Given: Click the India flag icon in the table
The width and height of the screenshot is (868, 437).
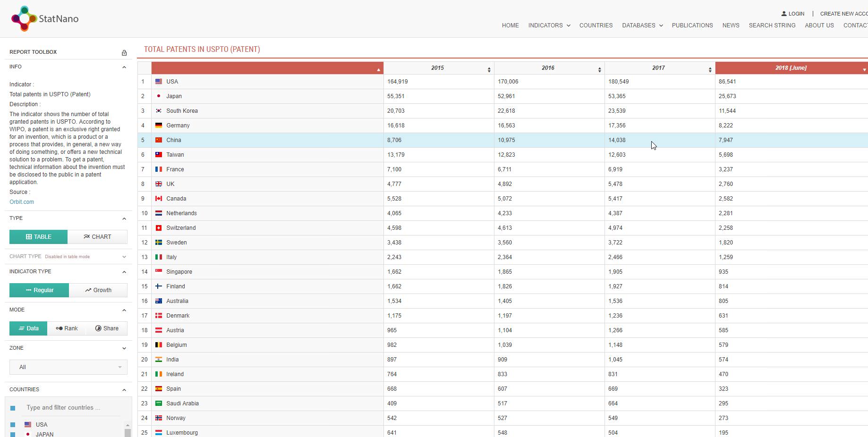Looking at the screenshot, I should [x=159, y=360].
